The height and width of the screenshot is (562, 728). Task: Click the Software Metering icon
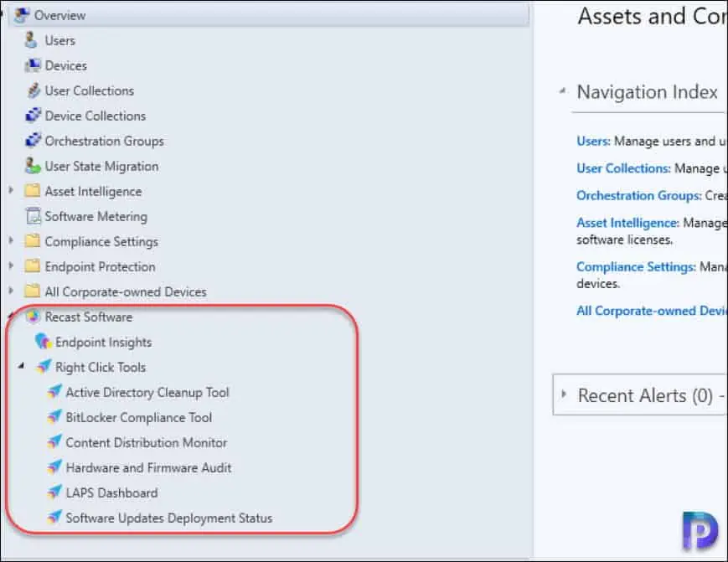(x=33, y=216)
